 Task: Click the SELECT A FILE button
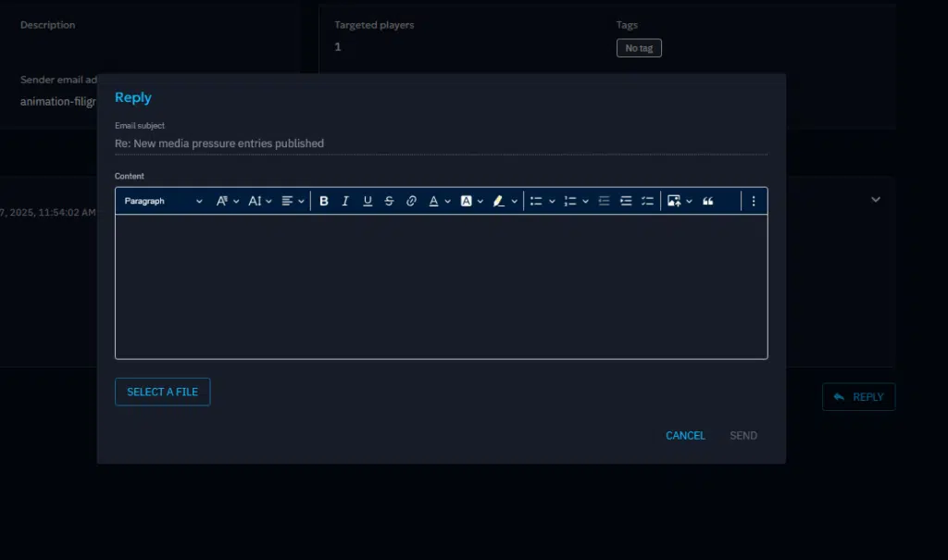163,392
